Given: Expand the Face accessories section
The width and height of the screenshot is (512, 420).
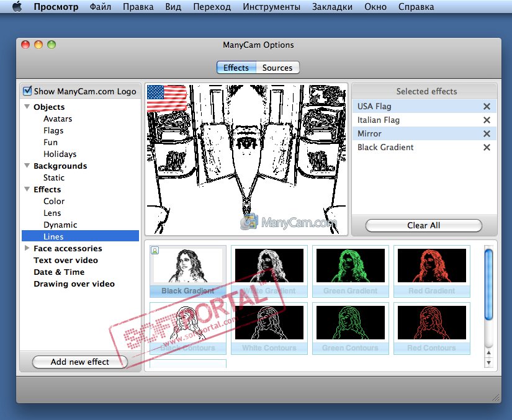Looking at the screenshot, I should (27, 248).
